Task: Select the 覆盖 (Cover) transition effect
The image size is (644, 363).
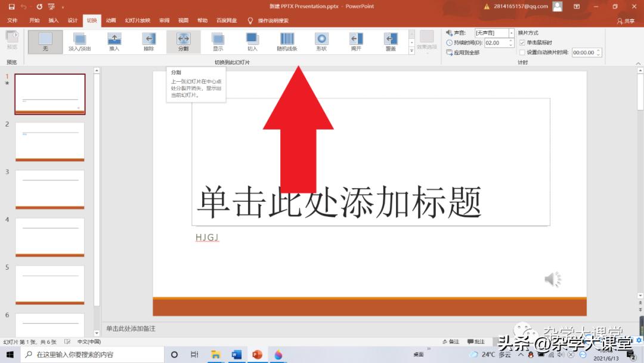Action: pyautogui.click(x=391, y=42)
